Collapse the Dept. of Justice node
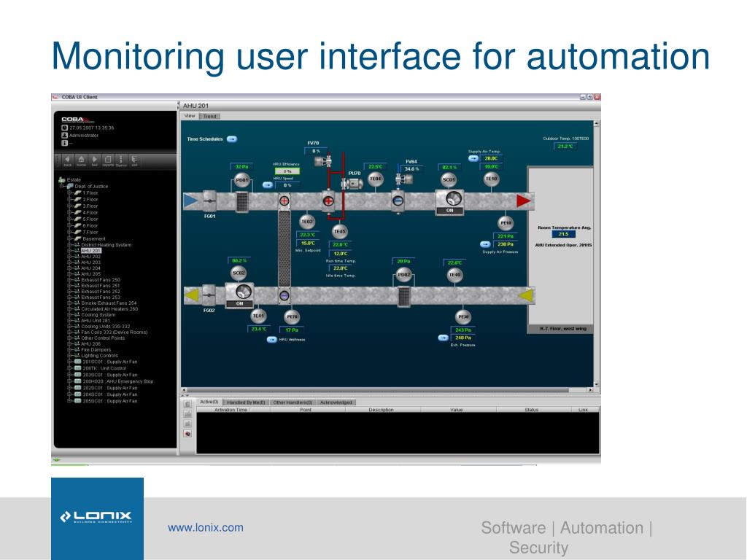This screenshot has height=560, width=747. [63, 186]
